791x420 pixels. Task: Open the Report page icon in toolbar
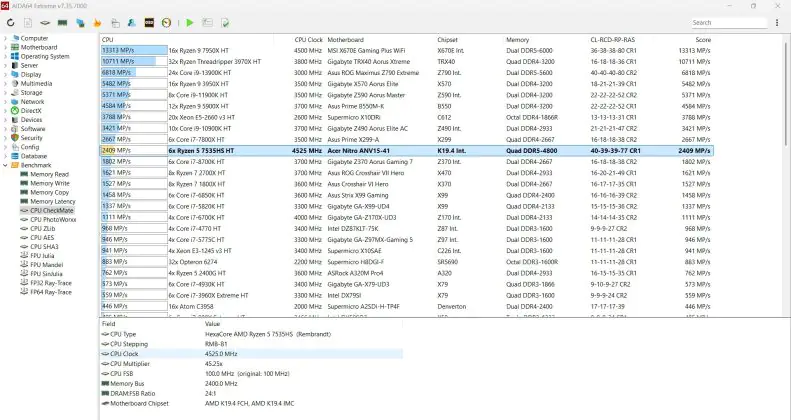pyautogui.click(x=28, y=23)
